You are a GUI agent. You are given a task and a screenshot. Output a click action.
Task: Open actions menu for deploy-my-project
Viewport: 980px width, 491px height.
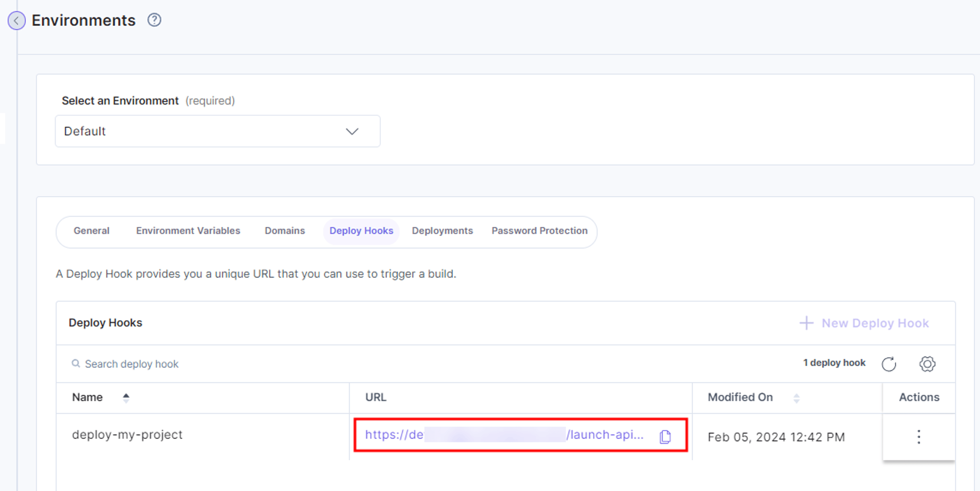pos(919,437)
